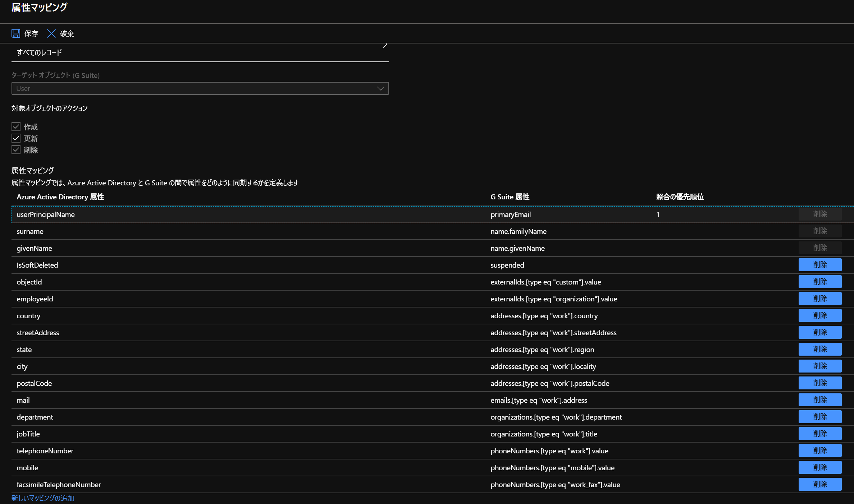Toggle the 更新 (update) checkbox
Viewport: 854px width, 504px height.
(x=16, y=138)
